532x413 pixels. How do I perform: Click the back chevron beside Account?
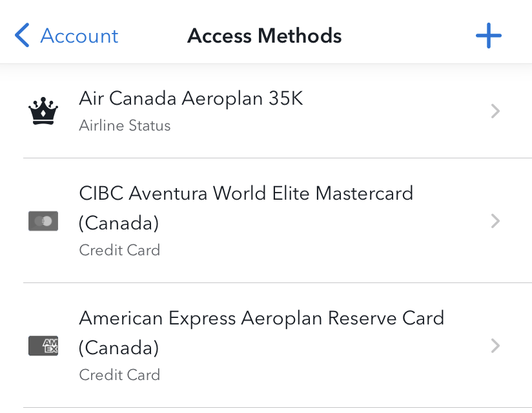pos(21,36)
